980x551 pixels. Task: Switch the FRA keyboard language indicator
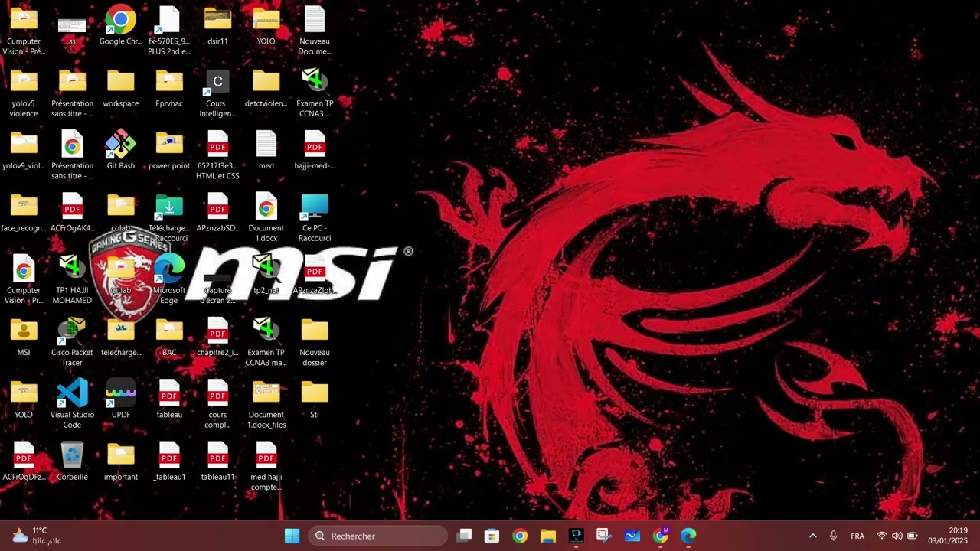pyautogui.click(x=857, y=536)
